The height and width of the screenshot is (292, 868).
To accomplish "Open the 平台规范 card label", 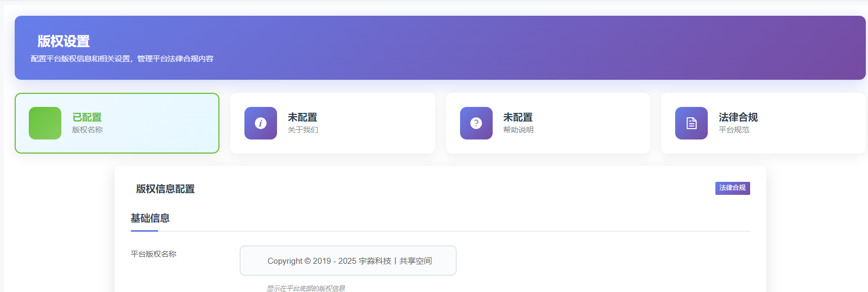I will tap(734, 130).
